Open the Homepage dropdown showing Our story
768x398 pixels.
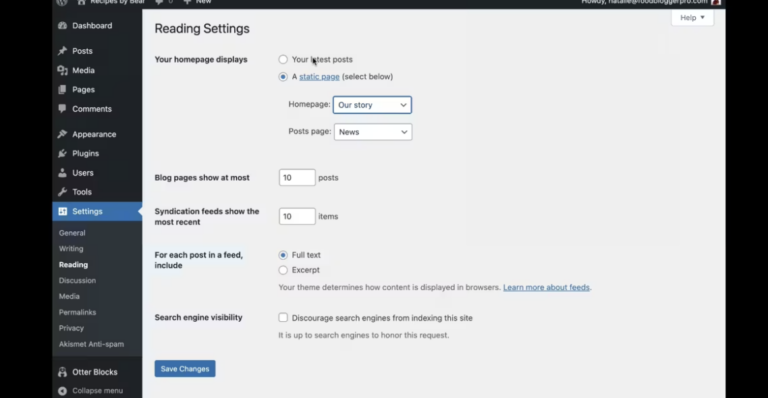372,105
